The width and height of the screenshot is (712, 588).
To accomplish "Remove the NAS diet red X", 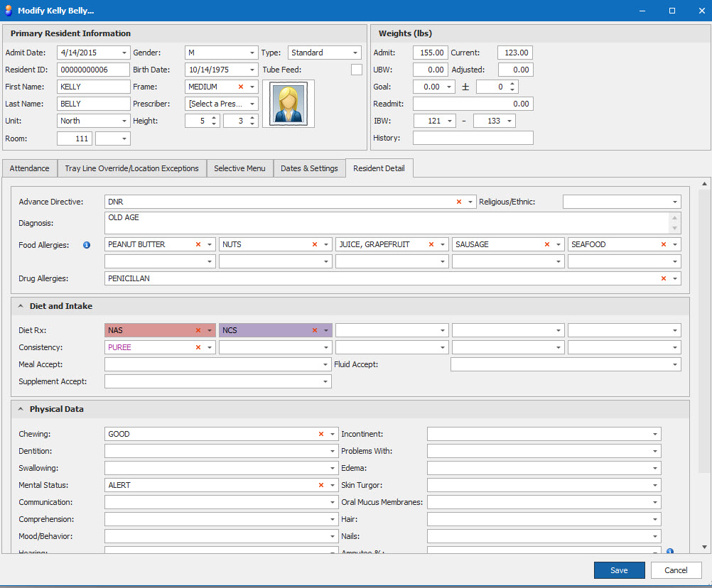I will point(198,330).
